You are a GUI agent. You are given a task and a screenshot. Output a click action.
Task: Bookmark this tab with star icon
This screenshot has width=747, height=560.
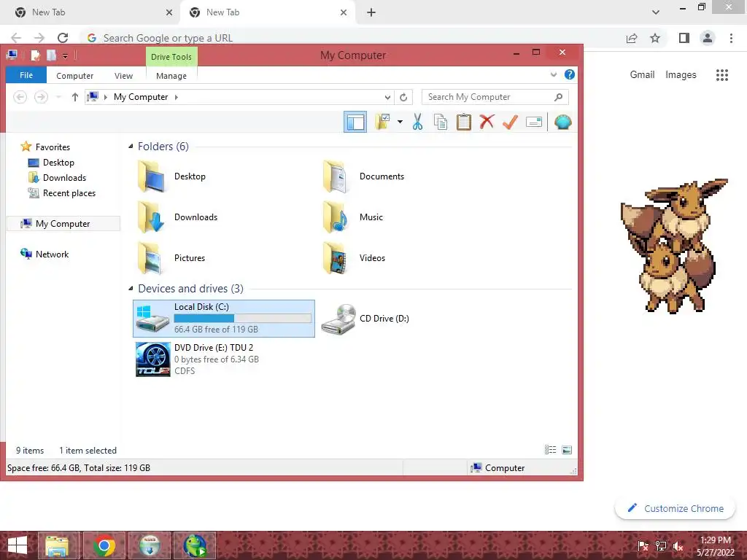[655, 38]
